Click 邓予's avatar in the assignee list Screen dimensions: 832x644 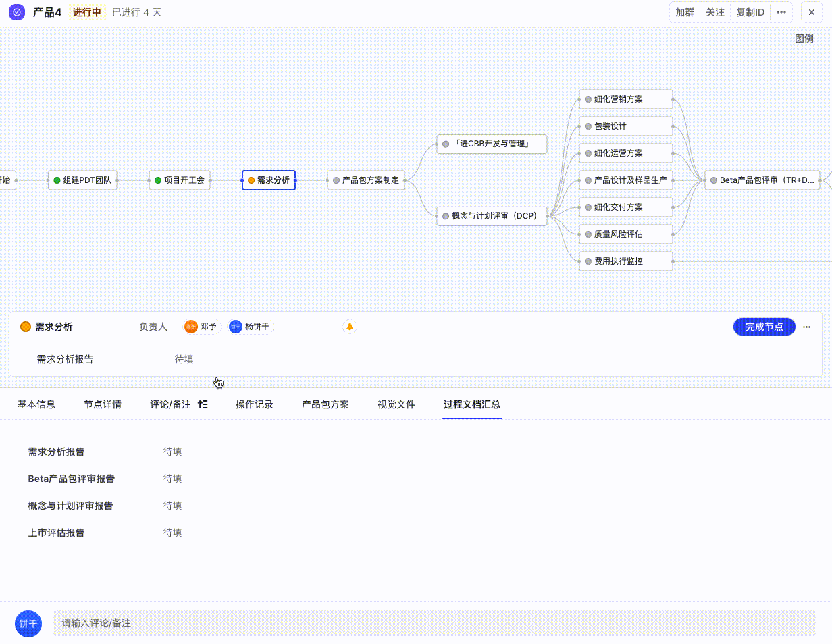pos(192,327)
